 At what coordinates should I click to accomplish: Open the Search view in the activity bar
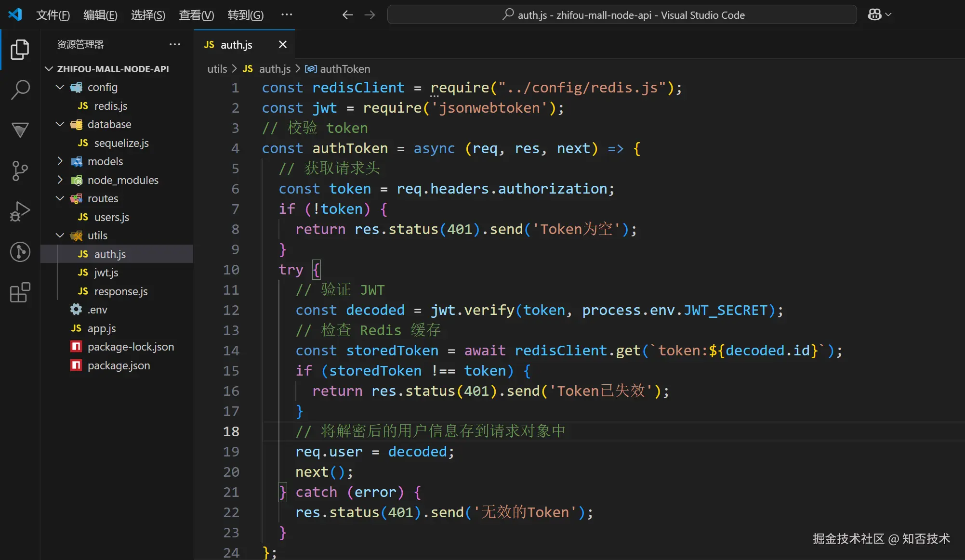pos(20,90)
